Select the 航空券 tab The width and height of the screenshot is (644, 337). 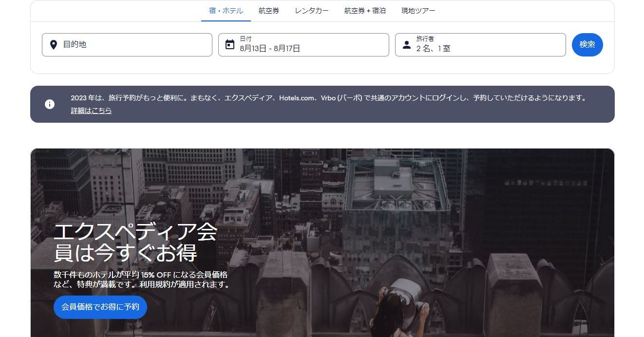[269, 11]
